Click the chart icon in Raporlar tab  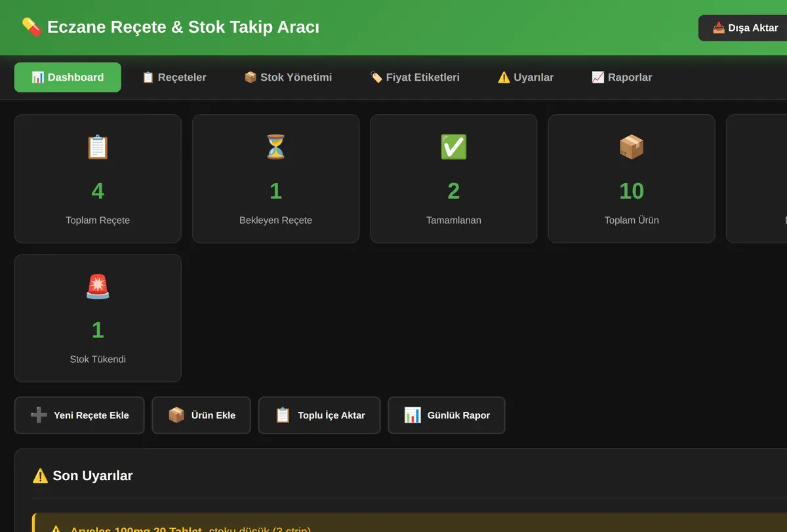pyautogui.click(x=598, y=77)
